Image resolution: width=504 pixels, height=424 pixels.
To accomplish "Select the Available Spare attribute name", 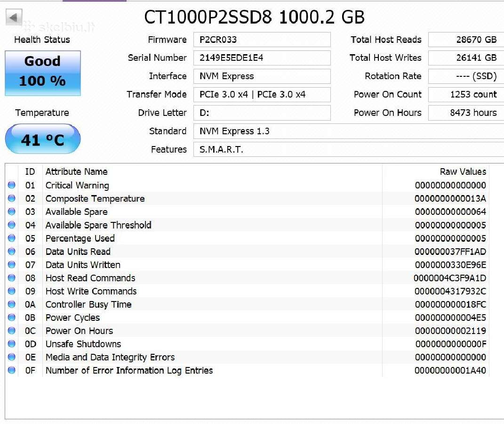I will (77, 212).
